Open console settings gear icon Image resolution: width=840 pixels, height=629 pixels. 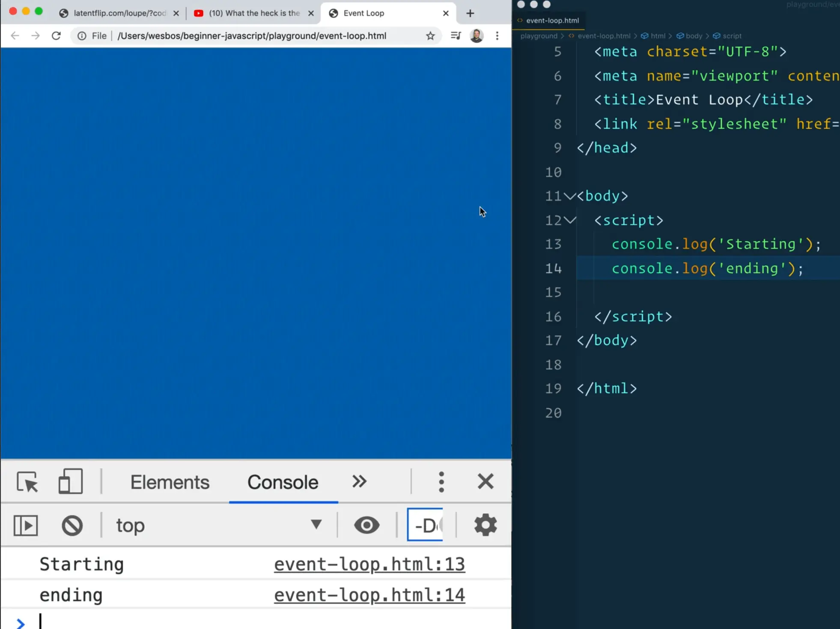click(485, 525)
